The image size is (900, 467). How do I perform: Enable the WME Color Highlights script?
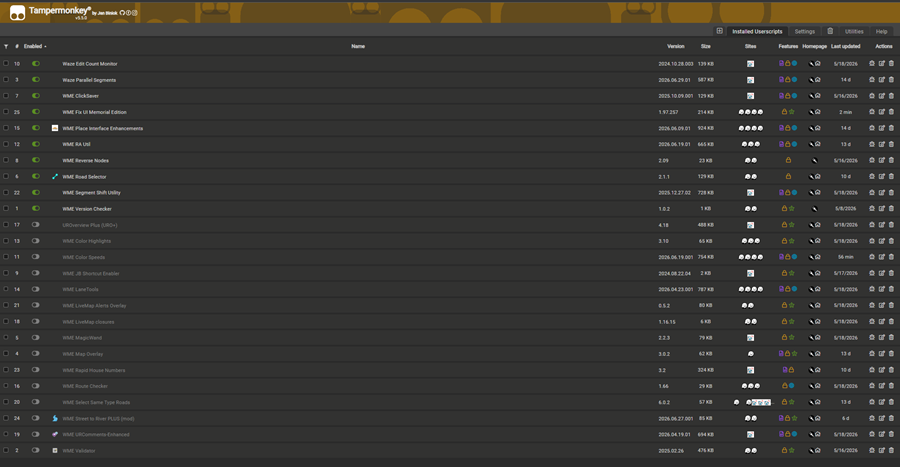(x=36, y=241)
